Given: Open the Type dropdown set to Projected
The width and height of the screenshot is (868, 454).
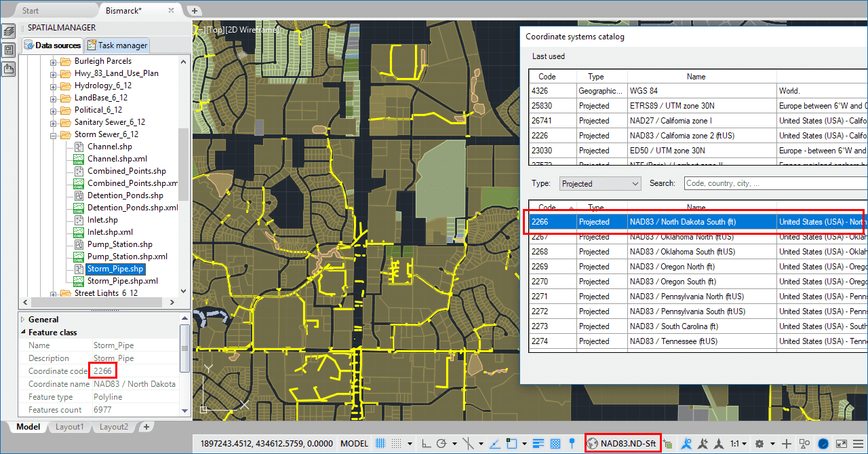Looking at the screenshot, I should click(601, 184).
